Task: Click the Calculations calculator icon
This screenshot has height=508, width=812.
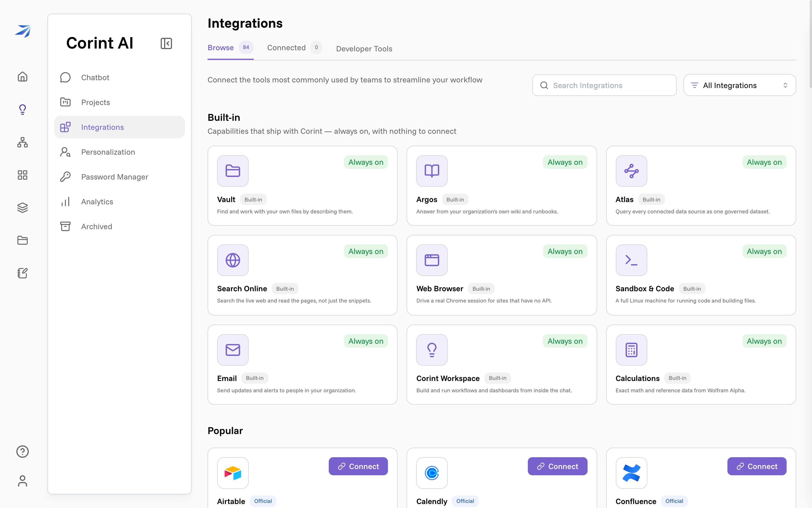Action: click(x=631, y=350)
